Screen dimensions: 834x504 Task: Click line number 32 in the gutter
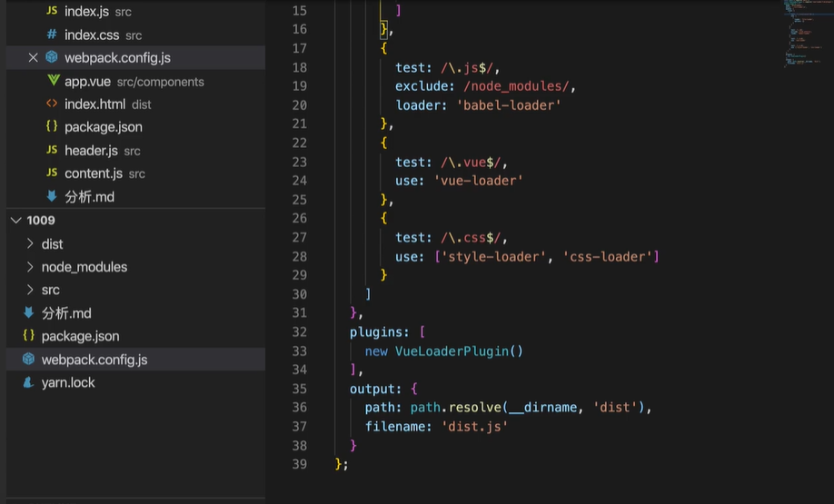(x=300, y=331)
